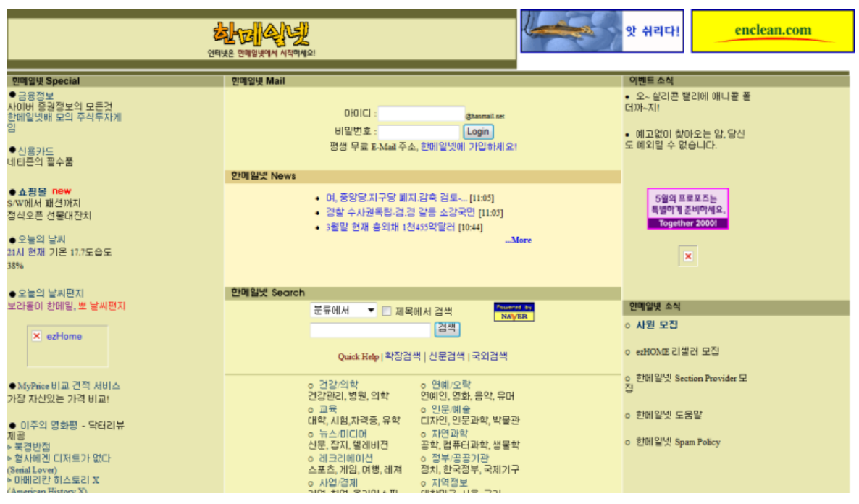Click the Together 2000! pink banner
The image size is (859, 504).
[x=687, y=209]
